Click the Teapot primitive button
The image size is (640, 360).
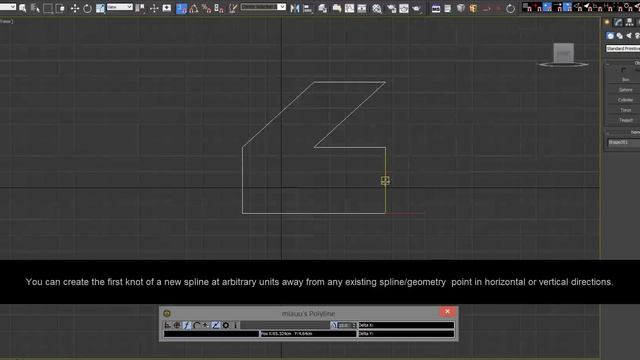625,120
